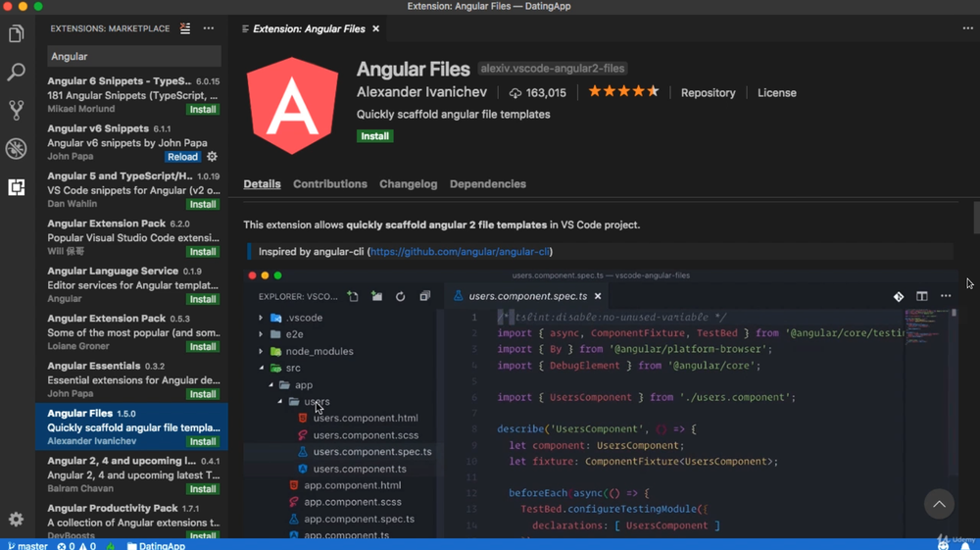Select Angular Extension Pack 6.2.0 in list
The image size is (980, 550).
[132, 237]
